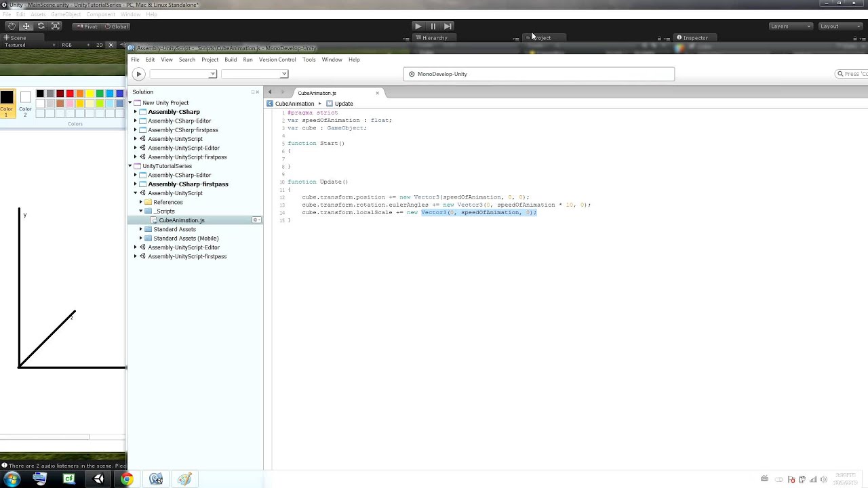The height and width of the screenshot is (488, 868).
Task: Click MonoDevelop Run play button
Action: [138, 74]
